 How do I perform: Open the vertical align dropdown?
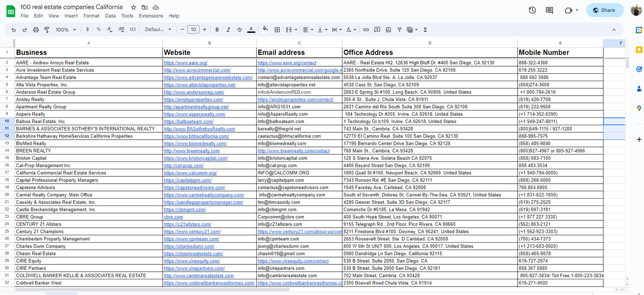coord(322,30)
